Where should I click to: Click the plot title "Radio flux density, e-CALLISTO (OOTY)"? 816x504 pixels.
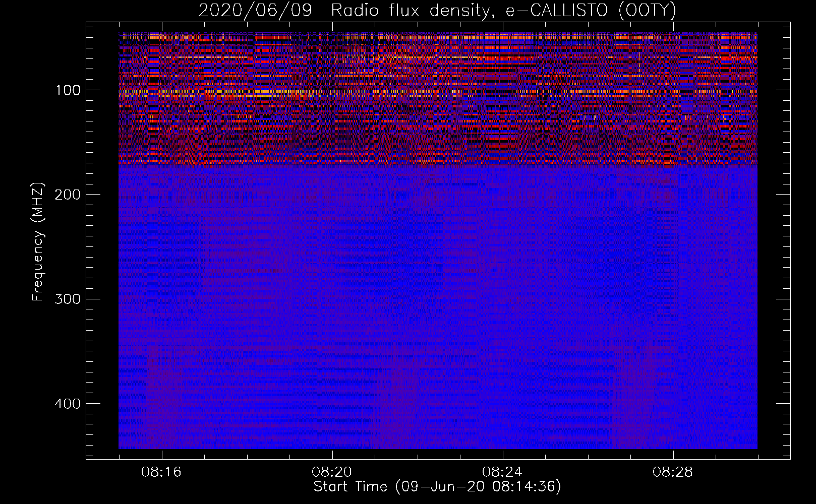click(503, 10)
